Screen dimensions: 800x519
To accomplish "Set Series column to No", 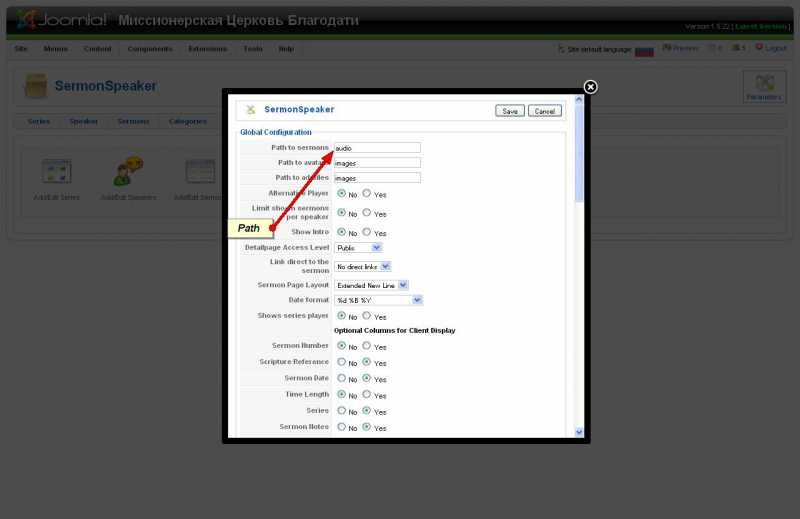I will pos(341,410).
